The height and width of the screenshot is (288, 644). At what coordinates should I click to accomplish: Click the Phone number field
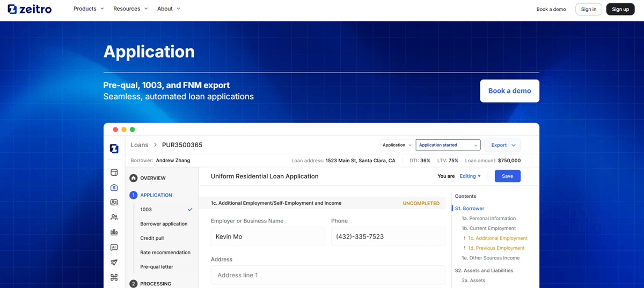click(388, 236)
